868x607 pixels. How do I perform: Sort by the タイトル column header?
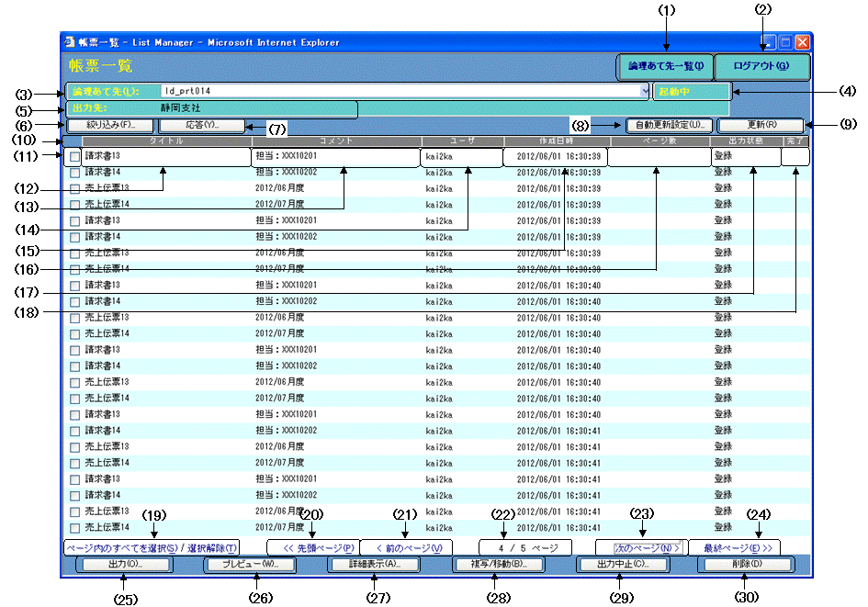pyautogui.click(x=166, y=141)
